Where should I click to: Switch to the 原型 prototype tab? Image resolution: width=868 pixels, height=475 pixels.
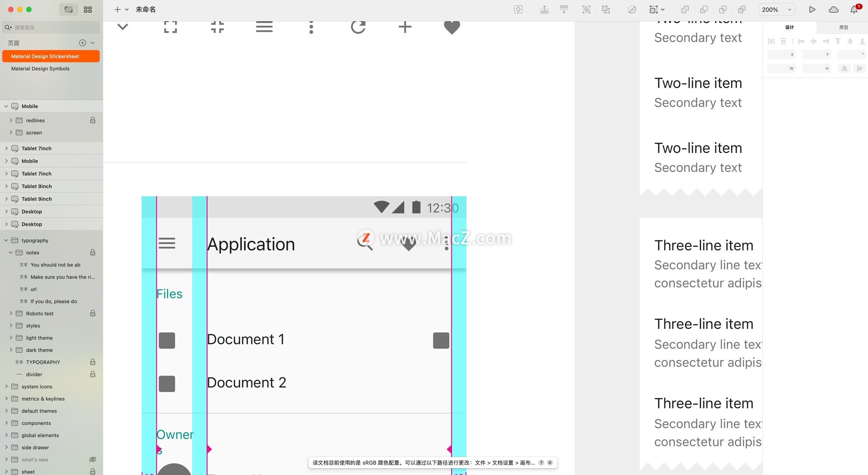click(843, 28)
